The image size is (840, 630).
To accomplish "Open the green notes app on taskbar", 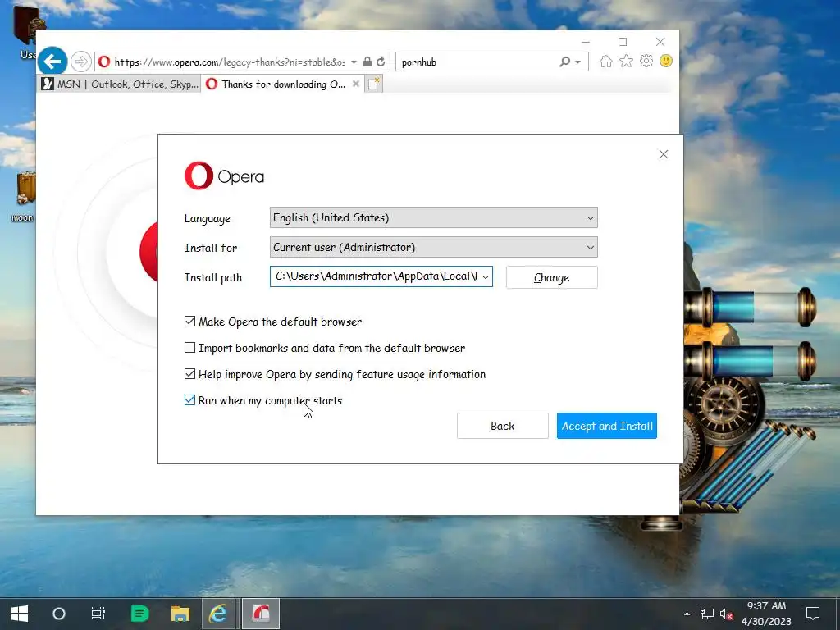I will tap(139, 614).
